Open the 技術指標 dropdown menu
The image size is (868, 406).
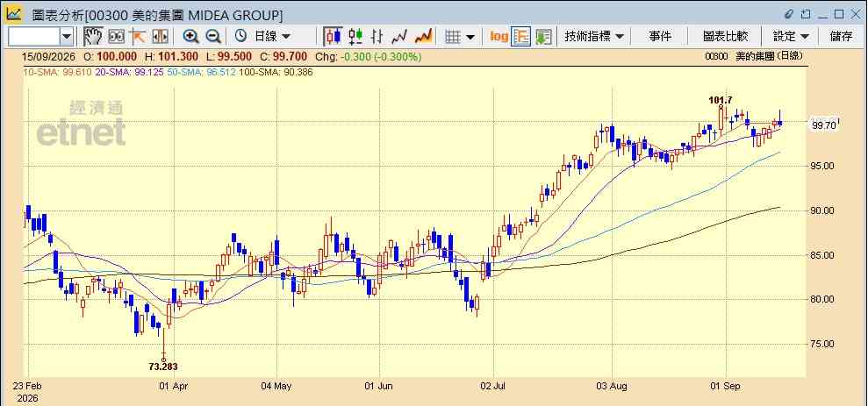pyautogui.click(x=594, y=37)
